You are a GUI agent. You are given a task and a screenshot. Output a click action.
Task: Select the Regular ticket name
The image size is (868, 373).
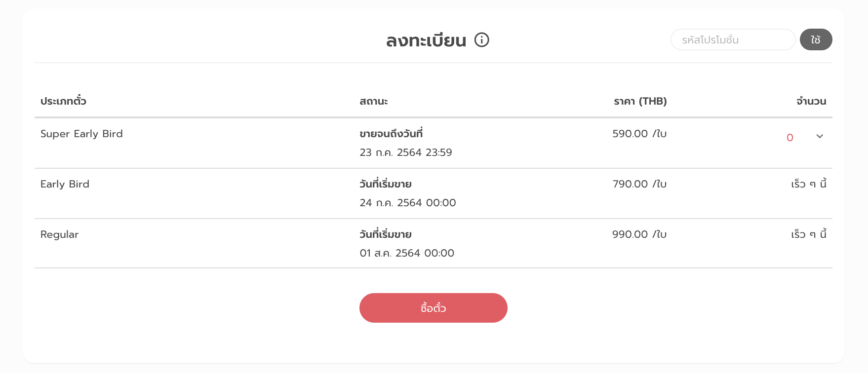(59, 234)
